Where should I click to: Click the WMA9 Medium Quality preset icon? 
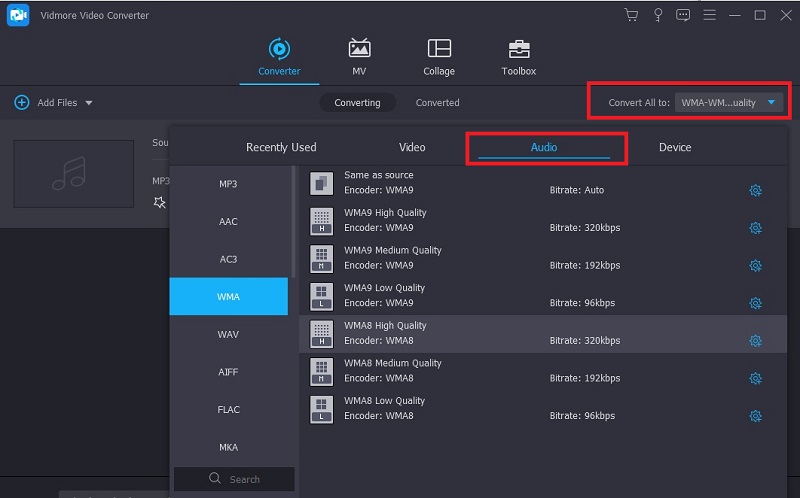point(321,259)
